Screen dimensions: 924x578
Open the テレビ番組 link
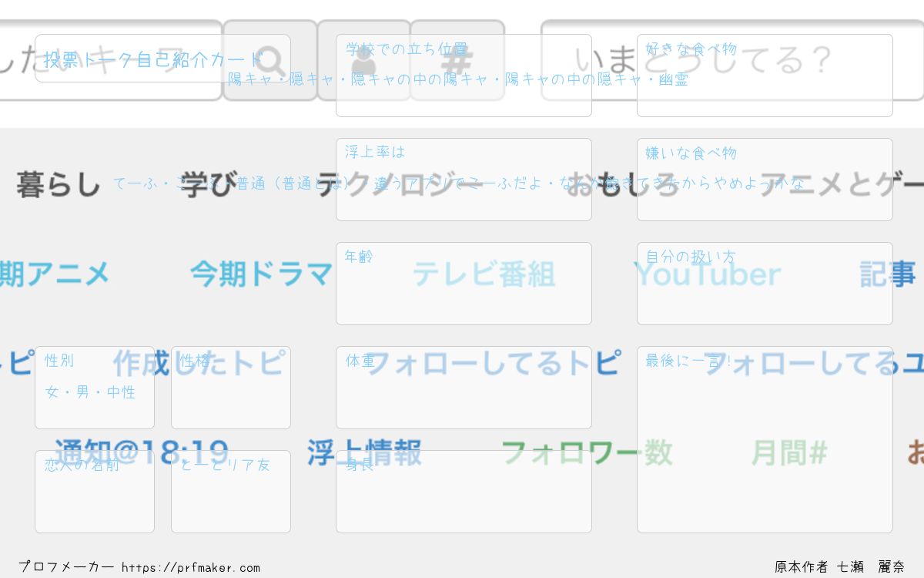click(484, 274)
